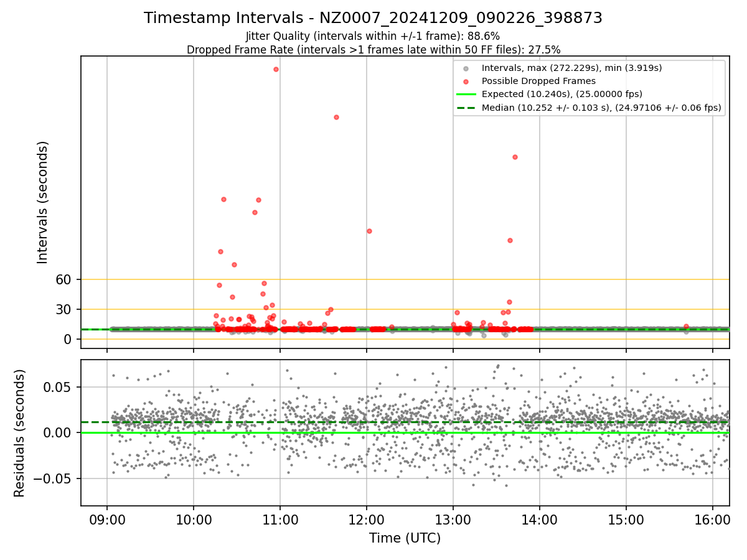
Task: Select the Jitter Quality 88.6% subtitle
Action: coord(373,36)
